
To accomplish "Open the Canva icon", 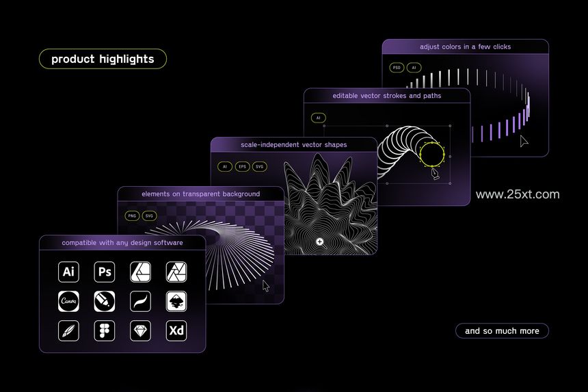I will [x=68, y=301].
